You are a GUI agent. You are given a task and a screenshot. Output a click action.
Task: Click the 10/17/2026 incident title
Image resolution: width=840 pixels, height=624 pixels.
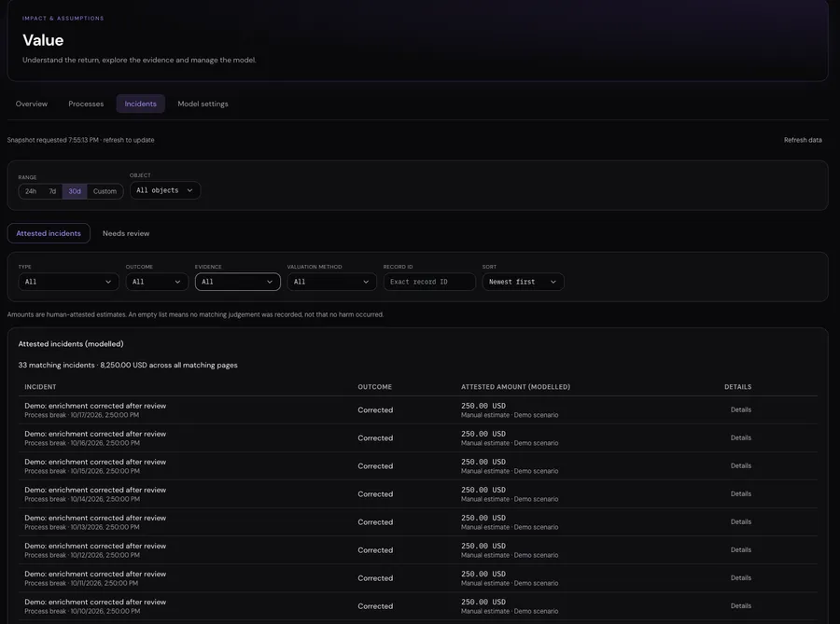tap(95, 406)
